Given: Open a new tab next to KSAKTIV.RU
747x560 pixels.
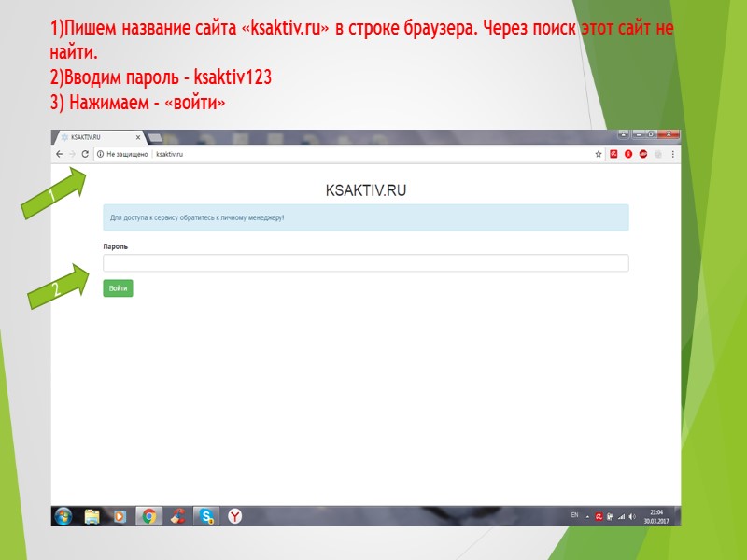Looking at the screenshot, I should [154, 138].
